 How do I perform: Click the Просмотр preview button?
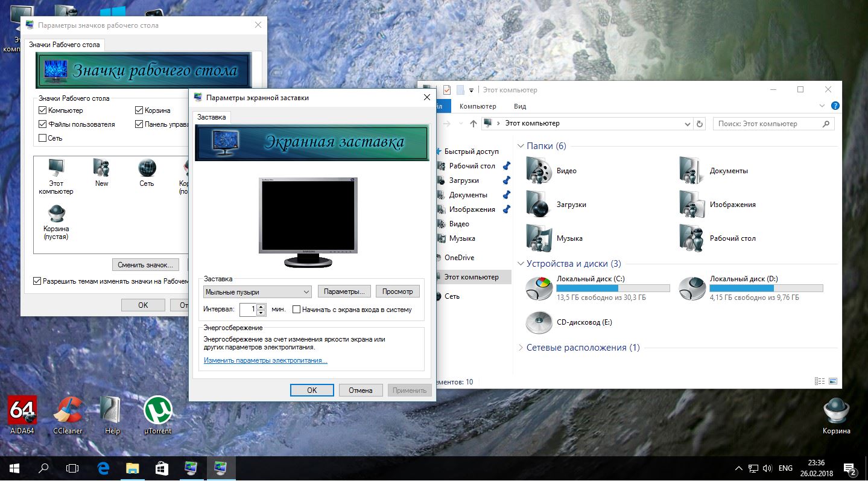tap(398, 291)
